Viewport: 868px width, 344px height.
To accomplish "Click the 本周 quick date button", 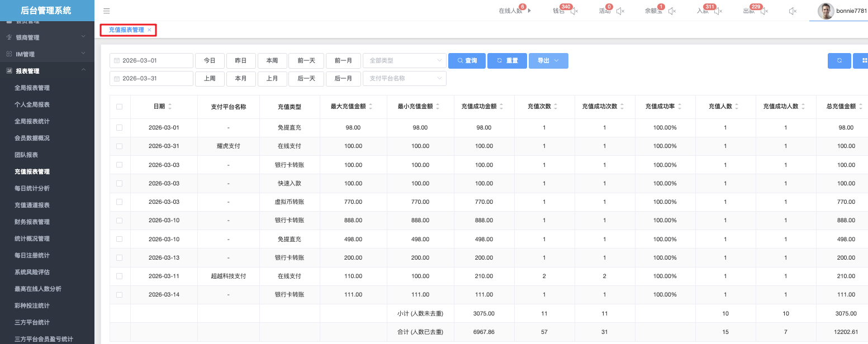I will pos(272,61).
